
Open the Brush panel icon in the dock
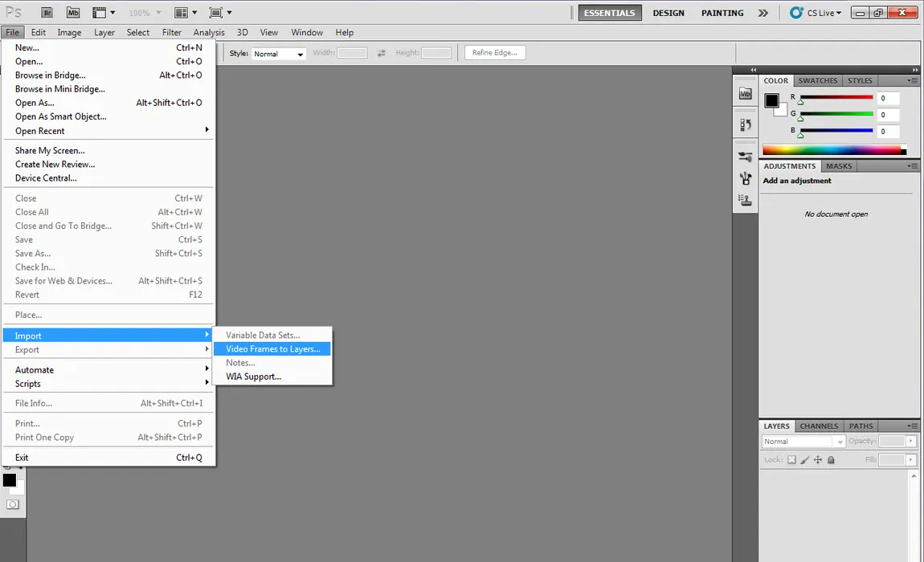tap(746, 157)
